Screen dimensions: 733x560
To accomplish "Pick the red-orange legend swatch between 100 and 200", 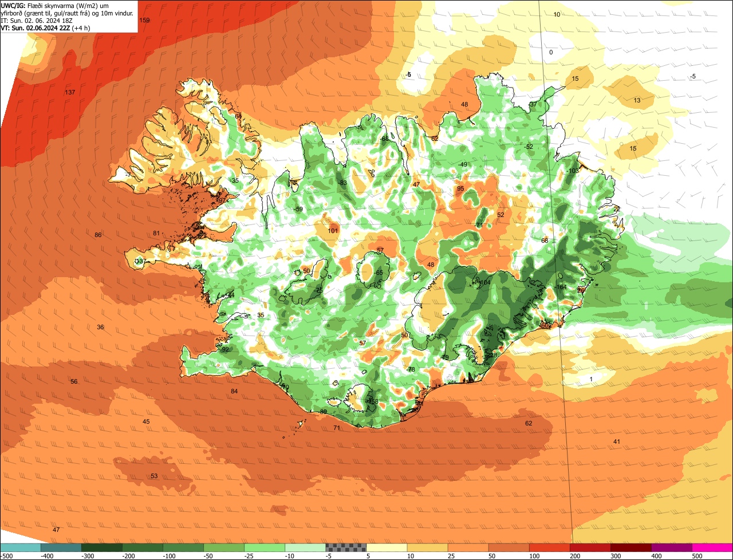I will click(550, 547).
